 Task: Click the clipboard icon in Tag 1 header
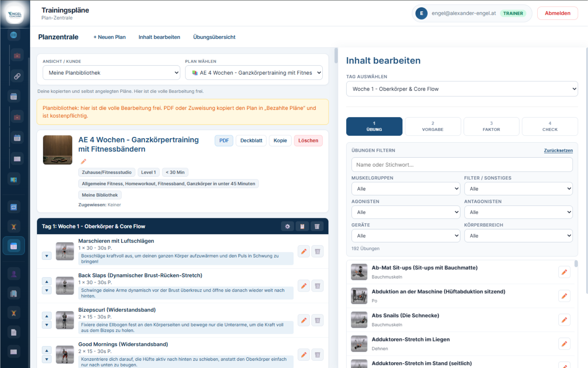pos(302,226)
